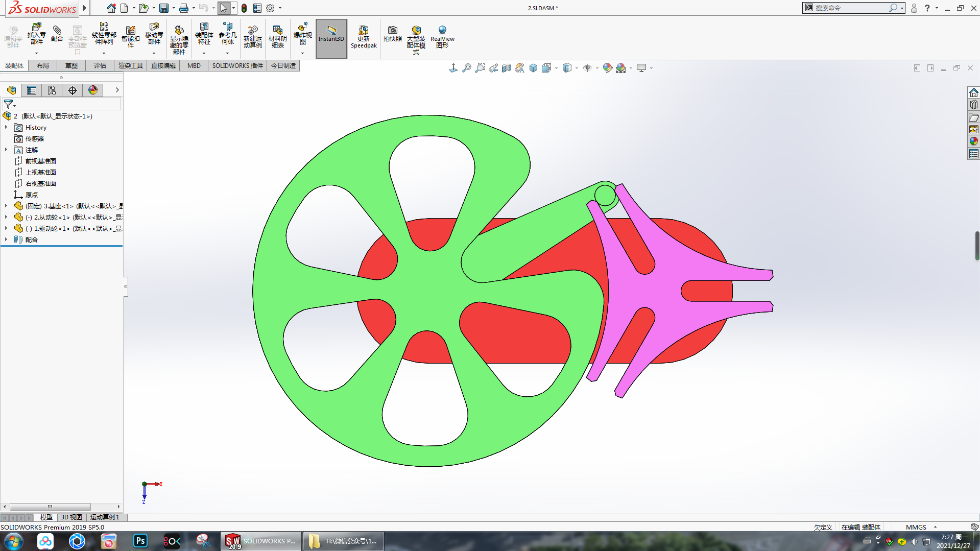This screenshot has width=980, height=551.
Task: Click the Save icon in toolbar
Action: 164,8
